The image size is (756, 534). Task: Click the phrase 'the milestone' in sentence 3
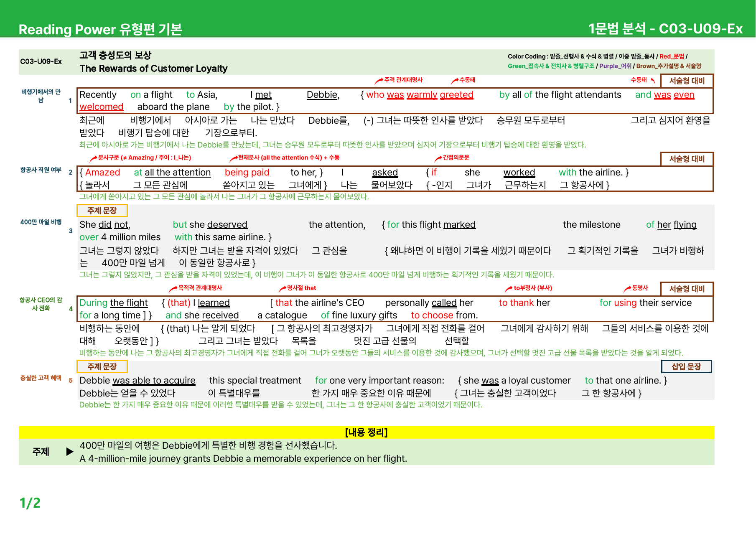point(592,225)
